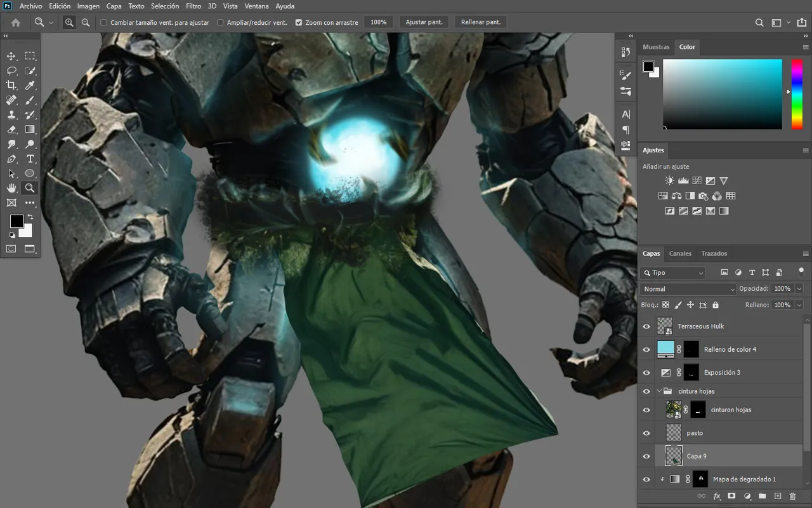Image resolution: width=812 pixels, height=508 pixels.
Task: Switch to the Canales tab
Action: (x=680, y=253)
